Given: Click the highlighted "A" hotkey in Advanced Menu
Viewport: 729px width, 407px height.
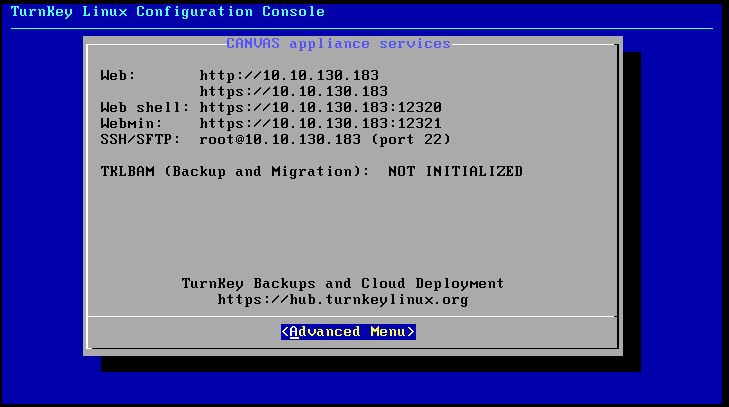Looking at the screenshot, I should (x=293, y=332).
